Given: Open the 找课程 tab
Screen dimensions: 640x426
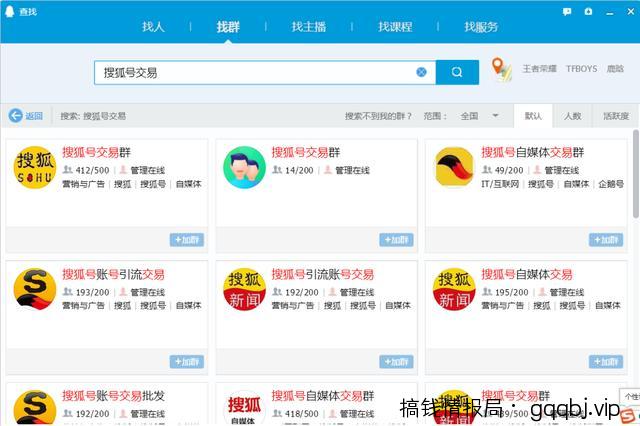Looking at the screenshot, I should pos(395,27).
